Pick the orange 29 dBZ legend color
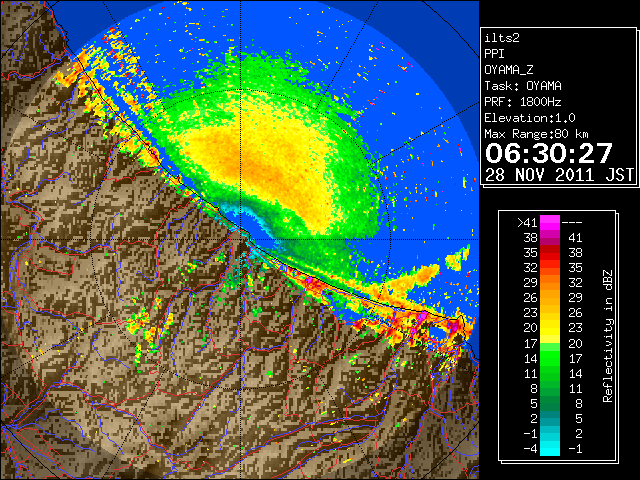Viewport: 640px width, 480px height. pos(550,282)
